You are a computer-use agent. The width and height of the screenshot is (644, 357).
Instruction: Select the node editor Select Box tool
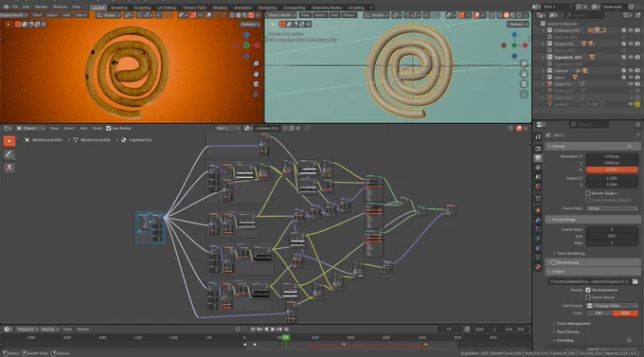tap(9, 141)
